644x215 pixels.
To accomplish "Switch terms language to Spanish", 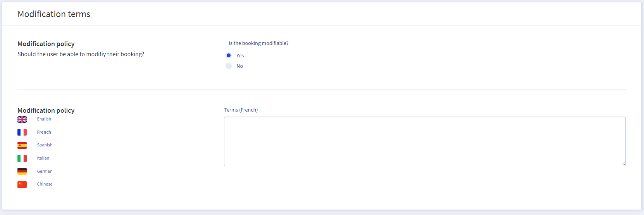I will click(45, 145).
